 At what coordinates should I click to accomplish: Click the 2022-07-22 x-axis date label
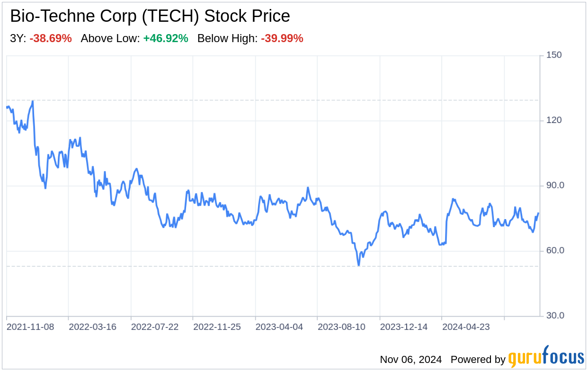tap(155, 327)
